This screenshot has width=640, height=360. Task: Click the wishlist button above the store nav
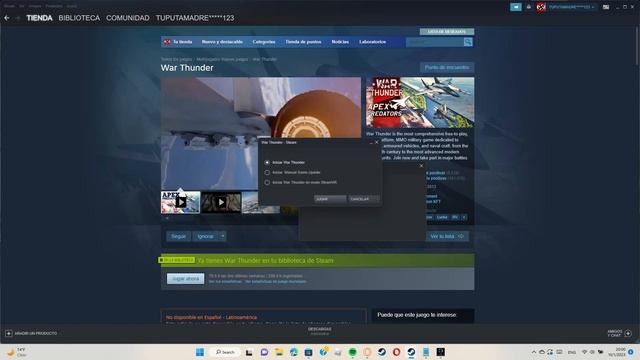447,31
